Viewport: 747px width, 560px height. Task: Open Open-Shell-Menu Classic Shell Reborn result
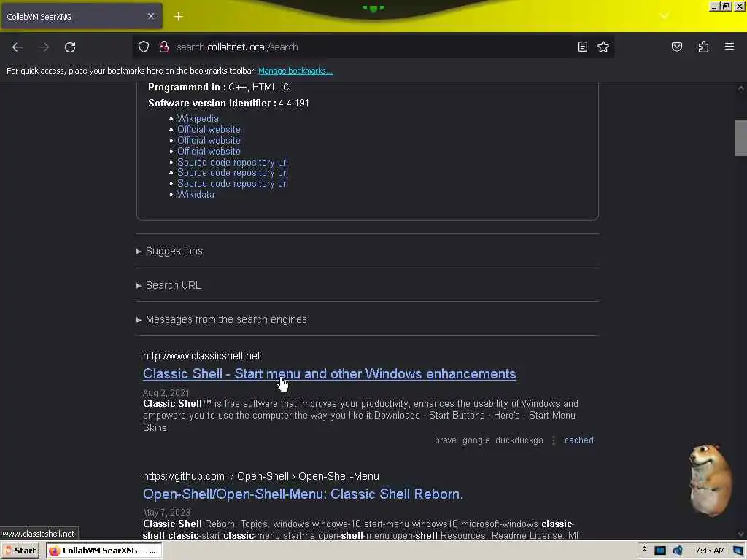point(303,494)
